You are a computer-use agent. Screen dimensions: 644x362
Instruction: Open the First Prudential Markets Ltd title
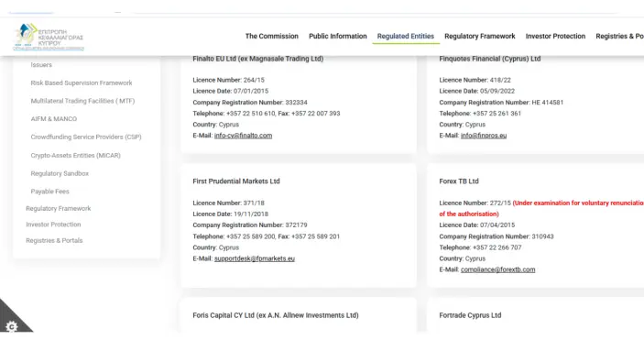coord(236,181)
